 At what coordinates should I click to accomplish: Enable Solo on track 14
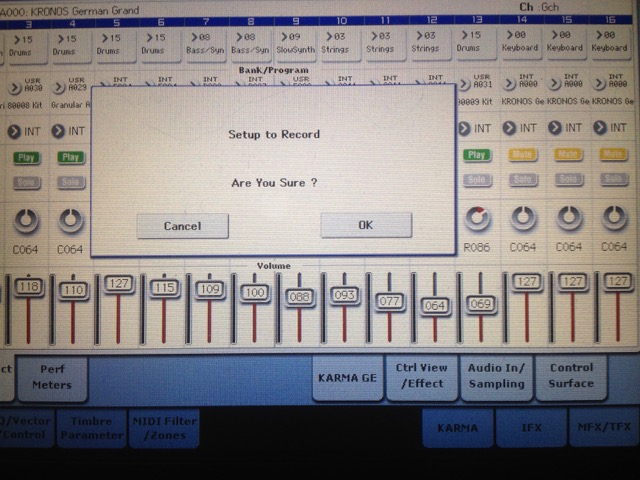click(x=522, y=179)
